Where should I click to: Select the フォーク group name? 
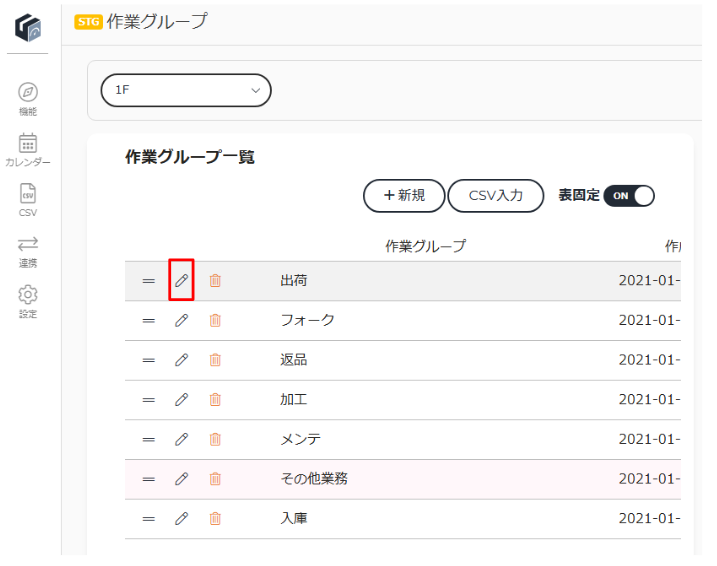coord(307,320)
